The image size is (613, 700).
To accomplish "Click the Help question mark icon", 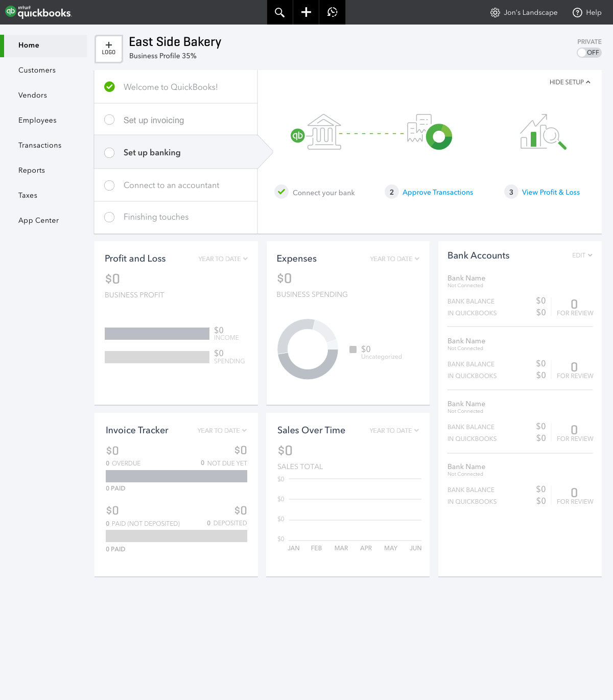I will (x=577, y=12).
